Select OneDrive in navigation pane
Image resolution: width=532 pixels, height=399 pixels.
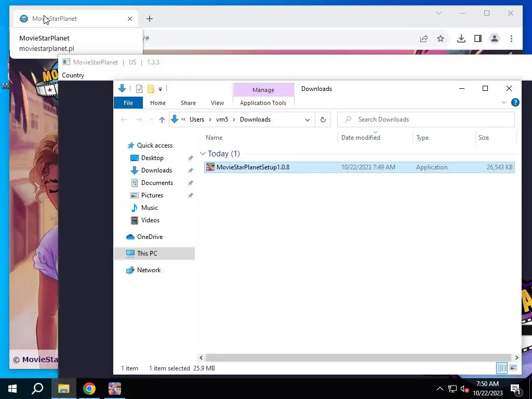(x=150, y=237)
